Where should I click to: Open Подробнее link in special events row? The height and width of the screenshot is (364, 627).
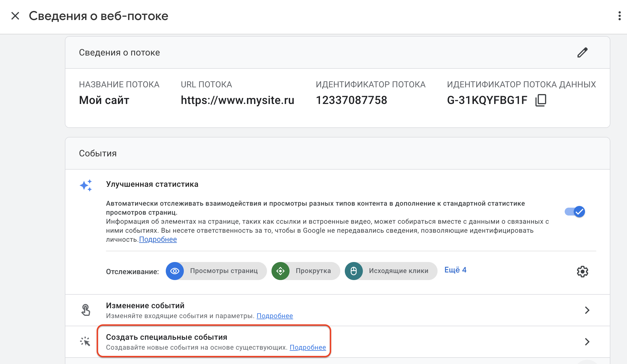click(308, 347)
